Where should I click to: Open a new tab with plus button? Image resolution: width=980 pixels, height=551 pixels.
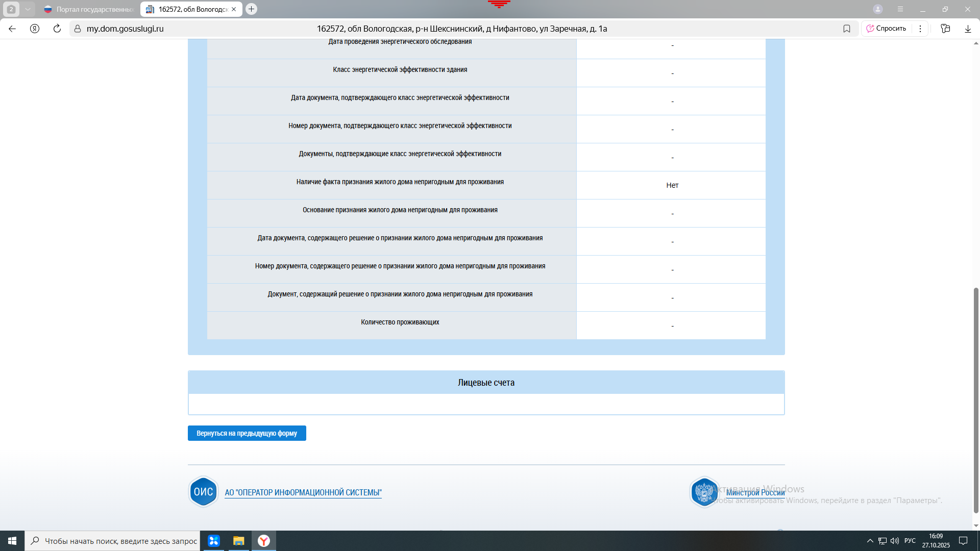[251, 9]
